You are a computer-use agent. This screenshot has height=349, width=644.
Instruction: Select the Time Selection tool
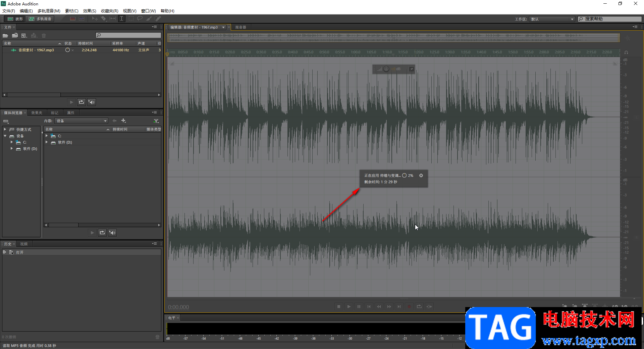tap(122, 19)
